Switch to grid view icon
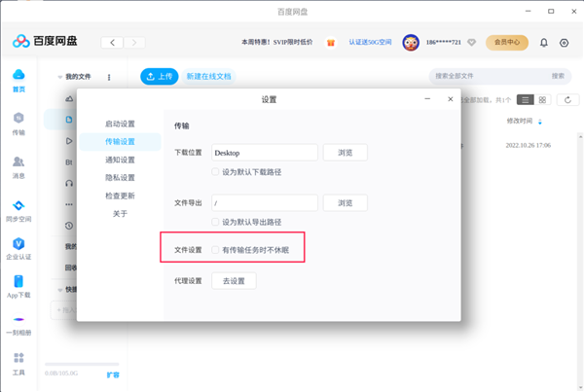 543,99
